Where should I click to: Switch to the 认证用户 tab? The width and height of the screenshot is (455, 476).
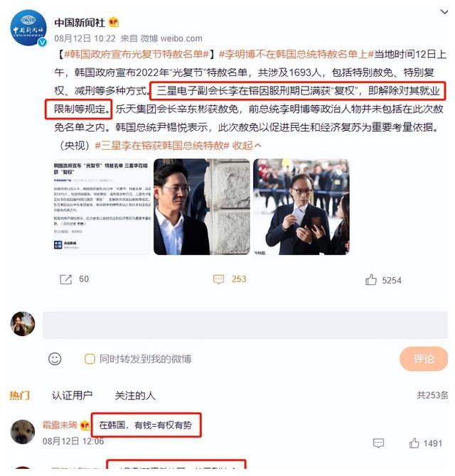pos(72,395)
